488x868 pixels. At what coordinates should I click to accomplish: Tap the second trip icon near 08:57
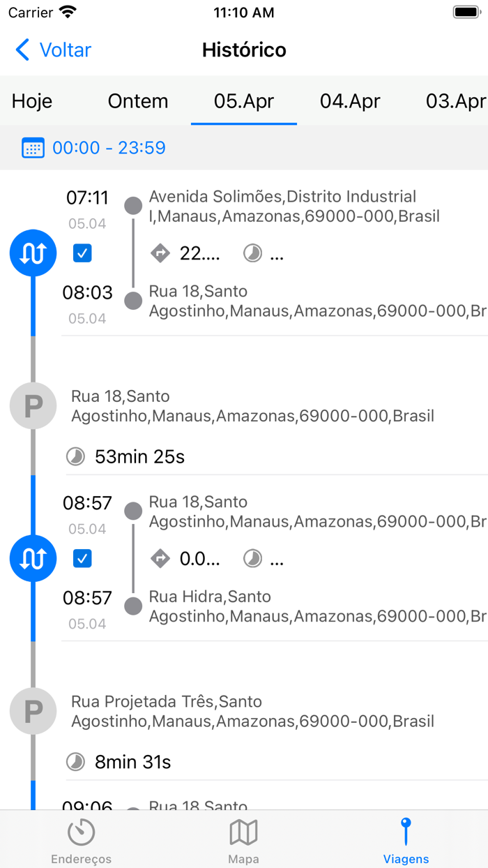[x=33, y=558]
